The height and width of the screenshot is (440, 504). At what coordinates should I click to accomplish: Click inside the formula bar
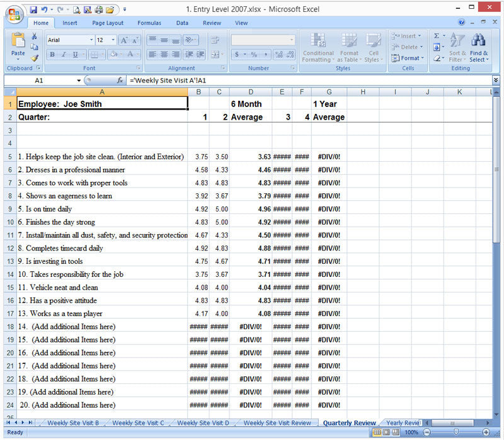pyautogui.click(x=309, y=81)
